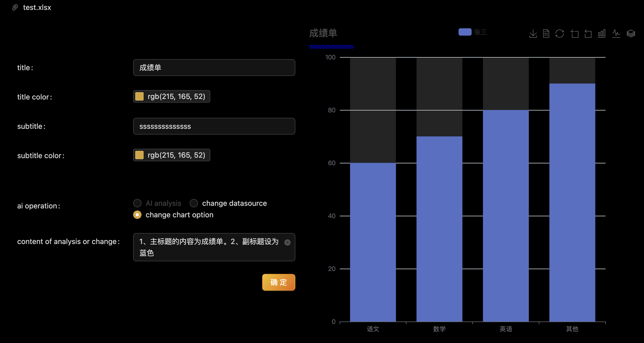The width and height of the screenshot is (644, 343).
Task: Click the title input showing 成绩单
Action: point(214,68)
